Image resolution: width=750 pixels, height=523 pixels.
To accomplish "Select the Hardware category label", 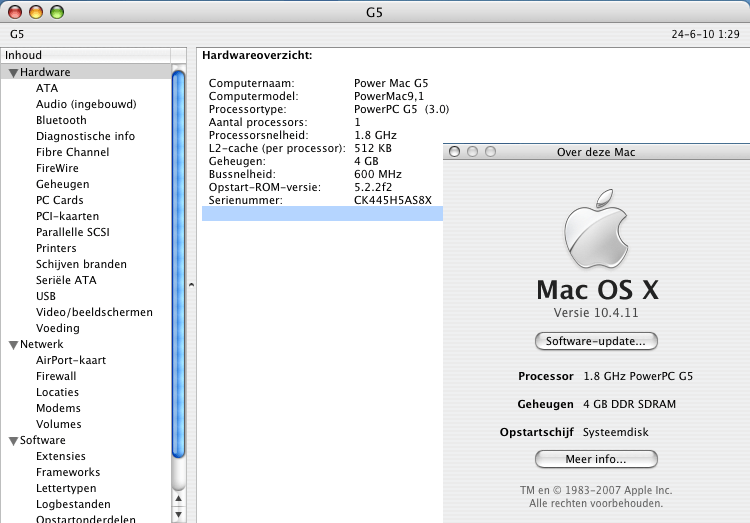I will (x=45, y=72).
